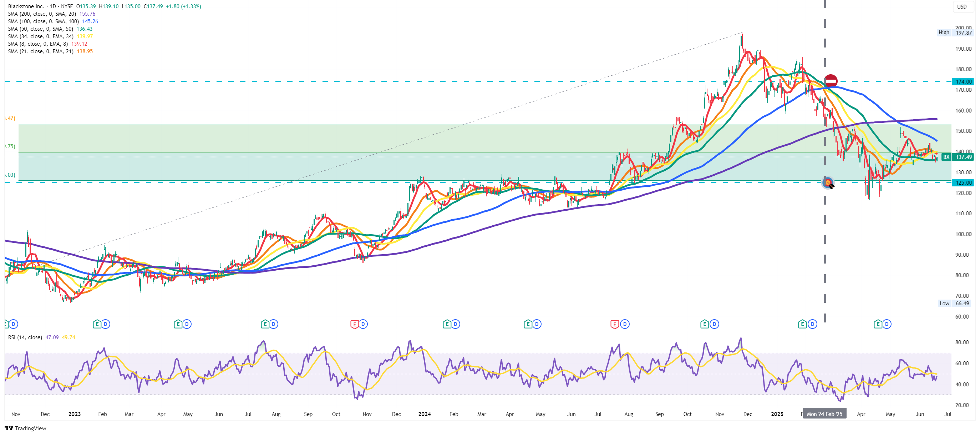Open the earnings marker E near May 2023
Viewport: 980px width, 436px height.
pos(178,324)
